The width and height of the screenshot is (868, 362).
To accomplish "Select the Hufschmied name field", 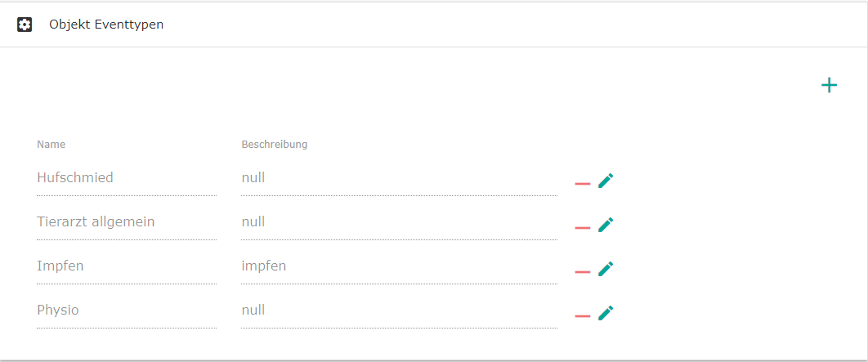I will pos(126,178).
